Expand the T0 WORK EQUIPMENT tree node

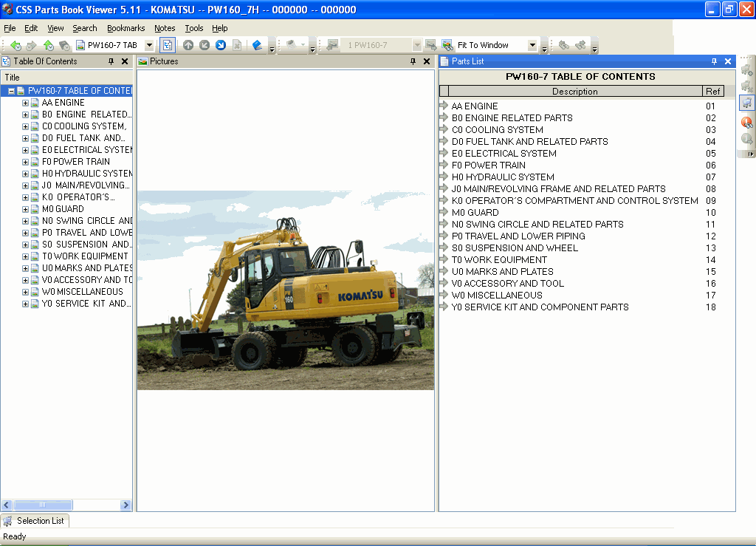[x=25, y=256]
